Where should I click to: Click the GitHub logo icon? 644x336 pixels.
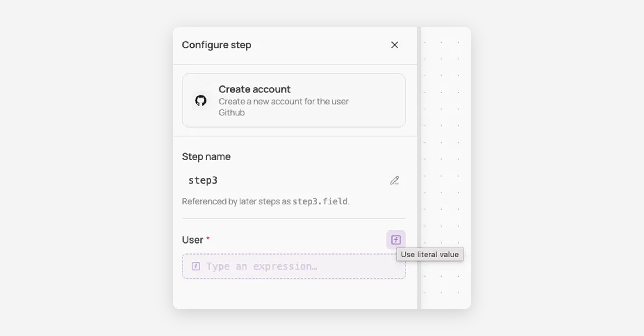click(201, 100)
